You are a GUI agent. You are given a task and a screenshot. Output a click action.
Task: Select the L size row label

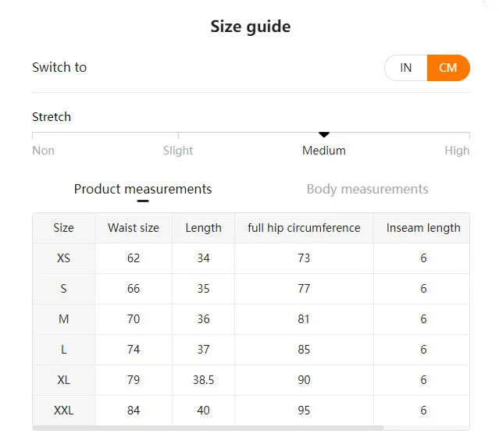click(x=64, y=350)
